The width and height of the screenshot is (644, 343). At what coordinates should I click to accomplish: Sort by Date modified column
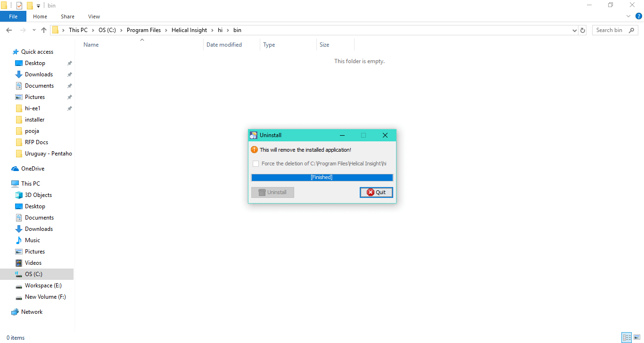(224, 45)
